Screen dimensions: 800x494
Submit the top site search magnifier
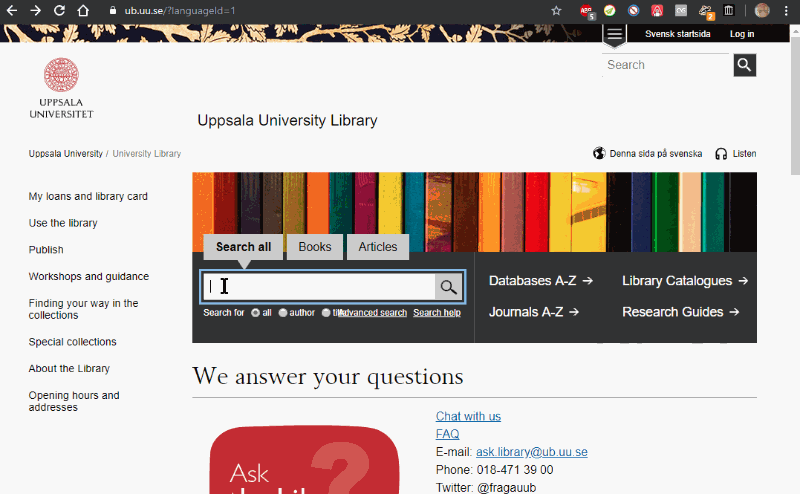[745, 65]
